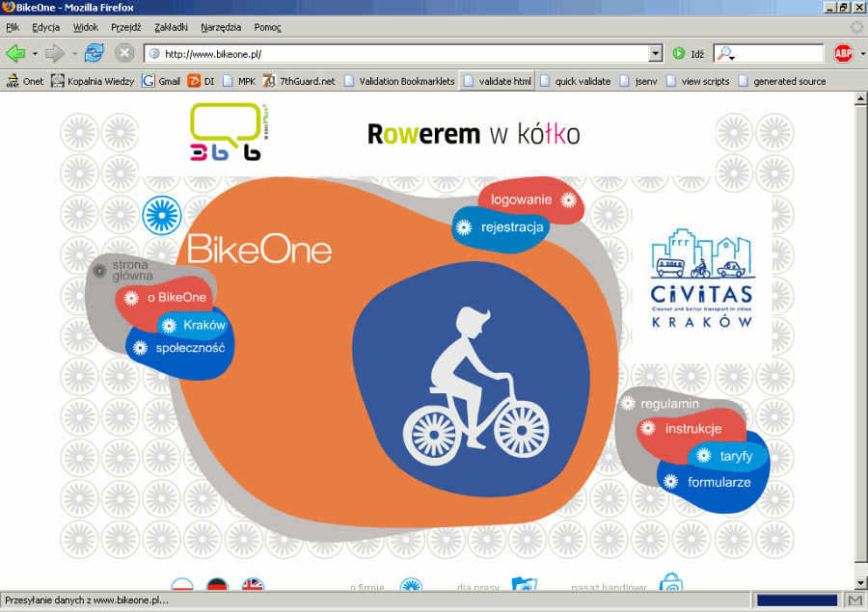This screenshot has height=612, width=868.
Task: Click the Civitas Kraków logo
Action: 702,279
